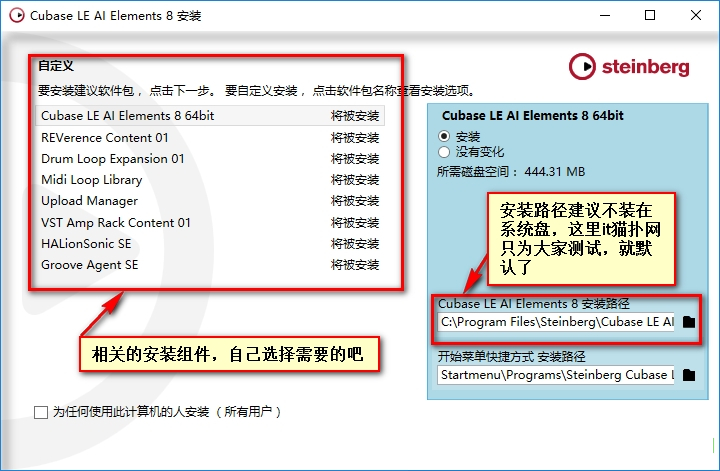The image size is (720, 471).
Task: Close the Cubase installer window
Action: coord(696,15)
